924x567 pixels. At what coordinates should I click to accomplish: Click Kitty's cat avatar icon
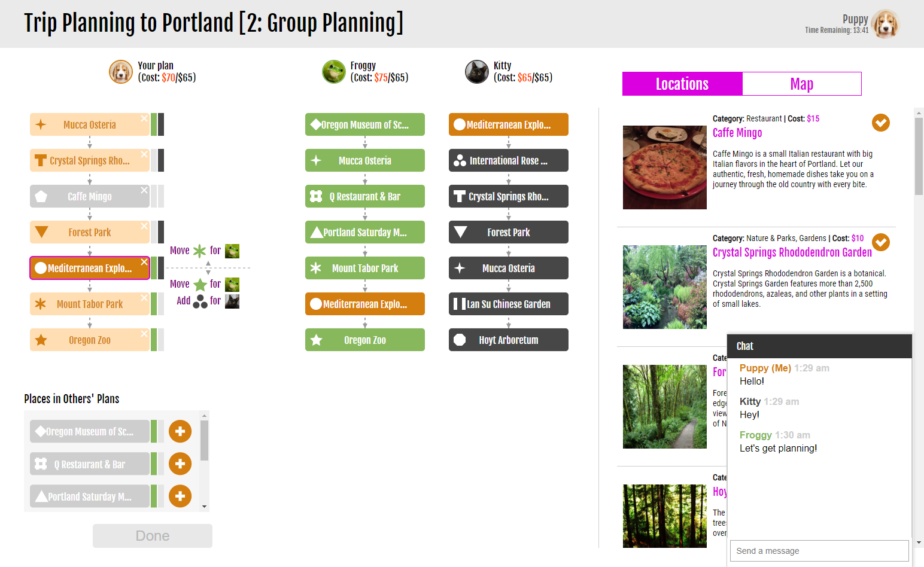[477, 72]
